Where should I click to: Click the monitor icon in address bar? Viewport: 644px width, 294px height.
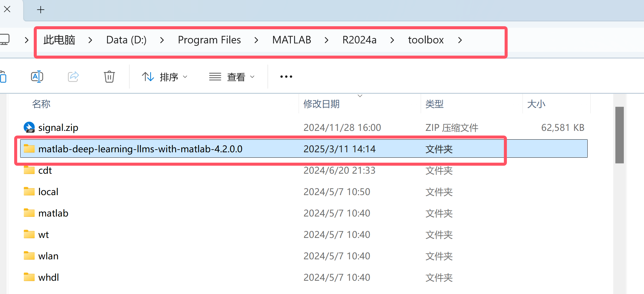[5, 40]
